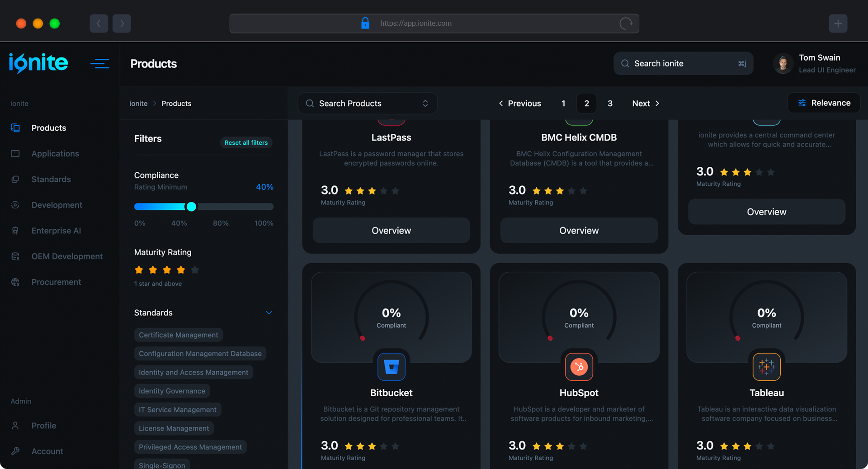Toggle Privileged Access Management filter
This screenshot has height=469, width=868.
point(190,447)
